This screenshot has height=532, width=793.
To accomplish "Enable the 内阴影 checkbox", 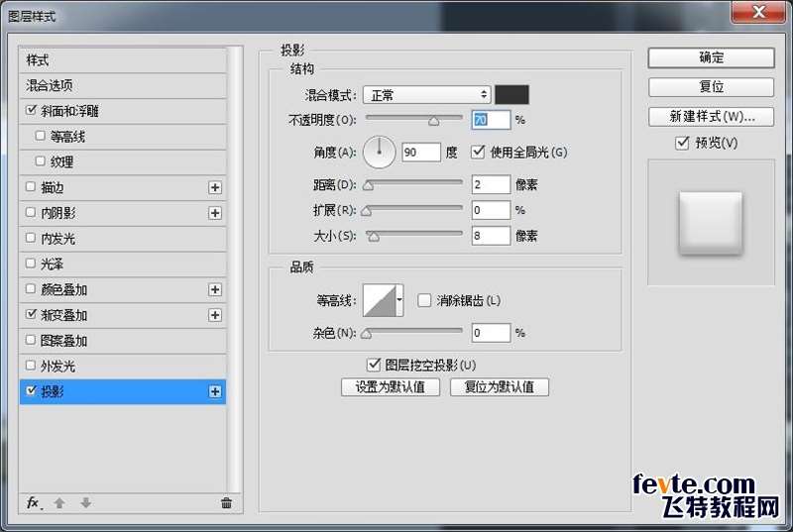I will [x=31, y=212].
